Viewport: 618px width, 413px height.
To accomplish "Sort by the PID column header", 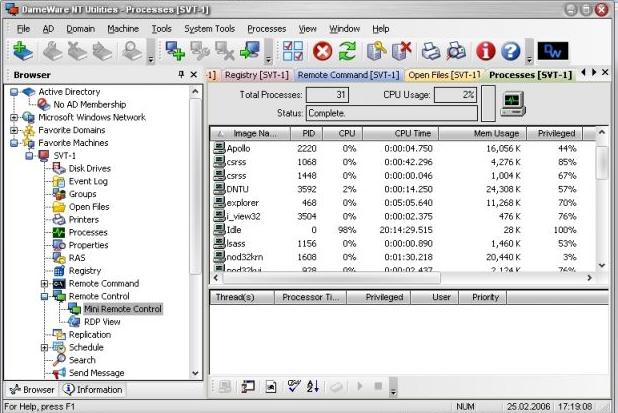I will point(307,134).
